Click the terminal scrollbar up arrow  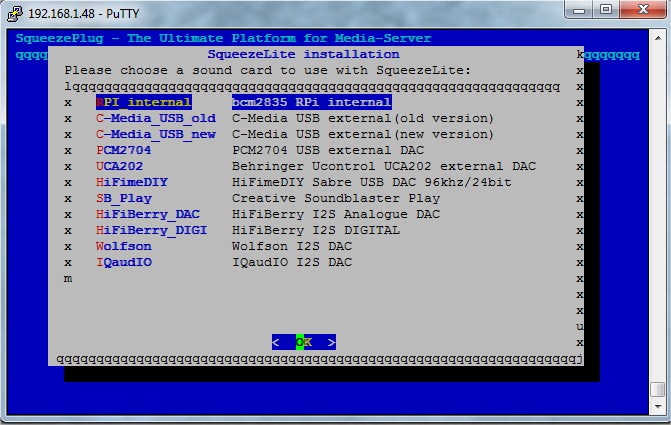coord(657,38)
